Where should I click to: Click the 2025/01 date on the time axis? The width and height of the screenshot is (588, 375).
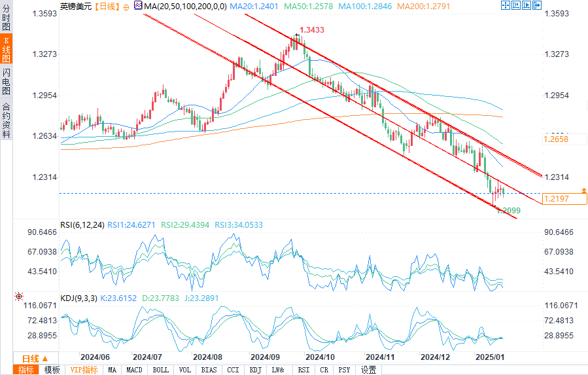click(x=490, y=357)
